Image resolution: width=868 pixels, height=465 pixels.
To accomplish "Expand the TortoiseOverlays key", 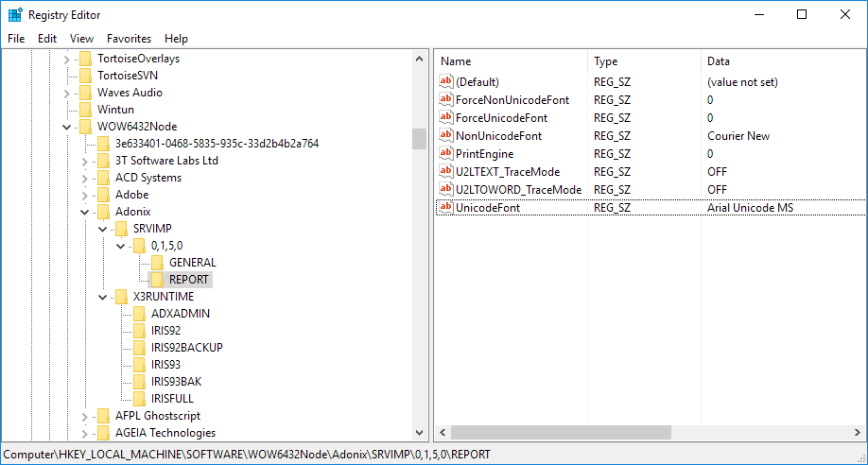I will 67,60.
